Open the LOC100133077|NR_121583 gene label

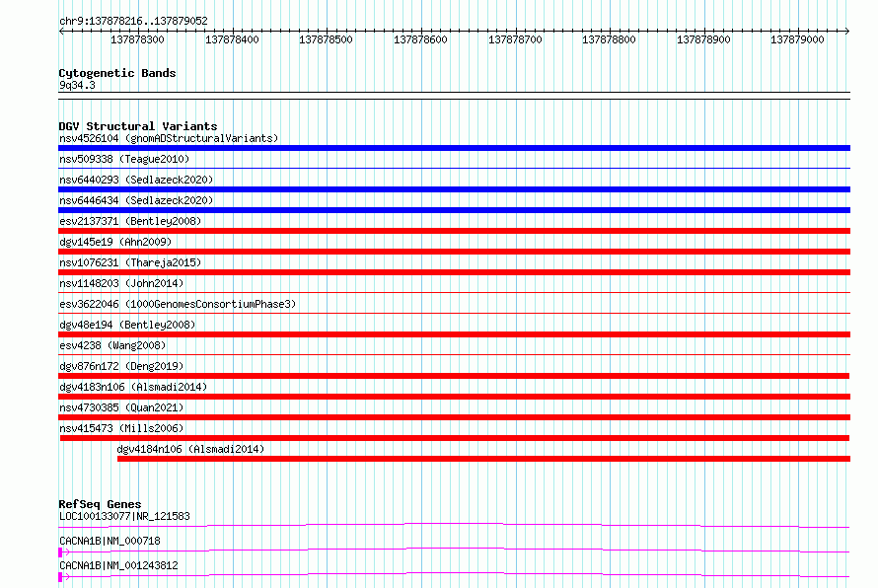pyautogui.click(x=124, y=516)
